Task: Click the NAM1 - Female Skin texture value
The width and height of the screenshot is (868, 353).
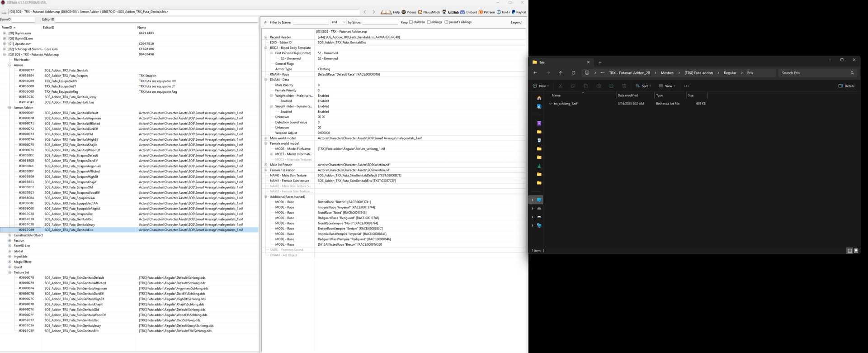Action: tap(357, 181)
